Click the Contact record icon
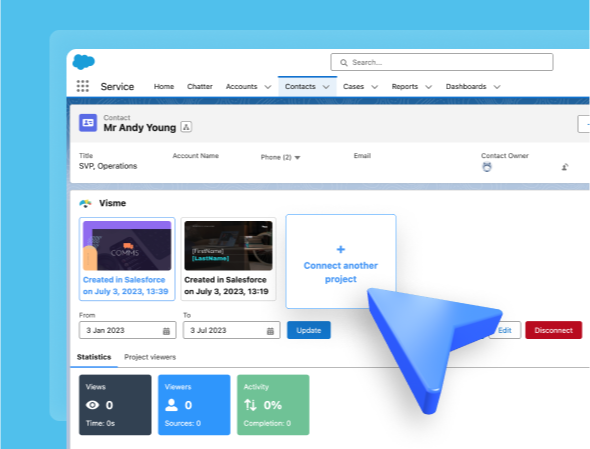 [88, 123]
